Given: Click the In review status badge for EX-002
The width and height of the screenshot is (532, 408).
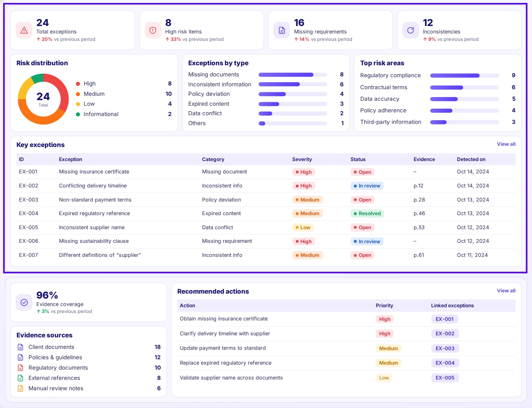Looking at the screenshot, I should [367, 186].
